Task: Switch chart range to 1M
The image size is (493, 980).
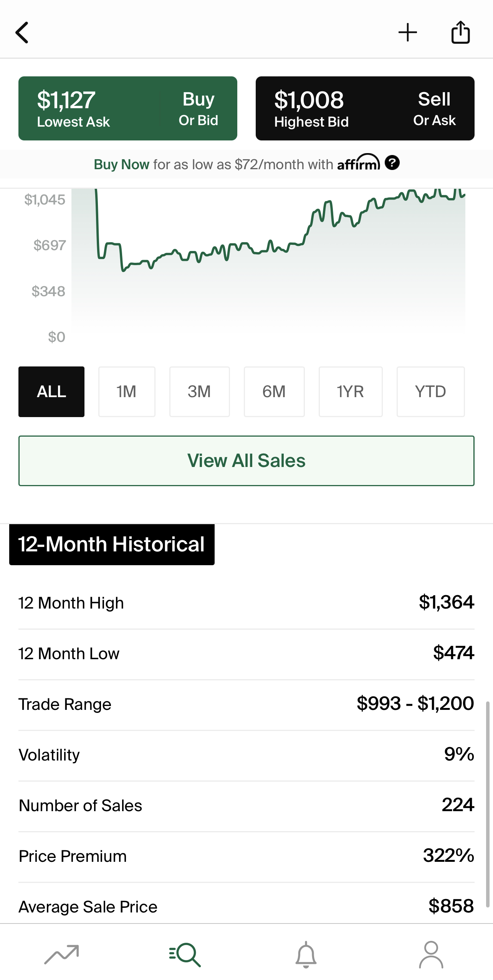Action: [127, 391]
